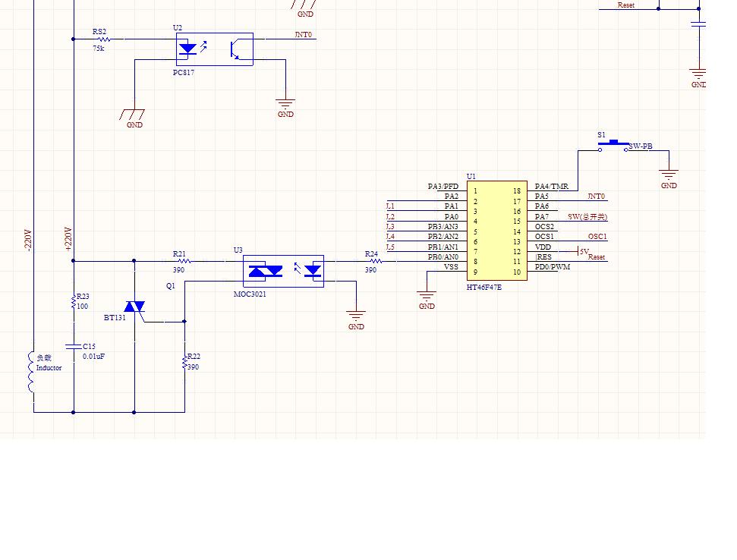Click the MOC3021 opto-triac U3 symbol
The width and height of the screenshot is (737, 560).
click(283, 271)
